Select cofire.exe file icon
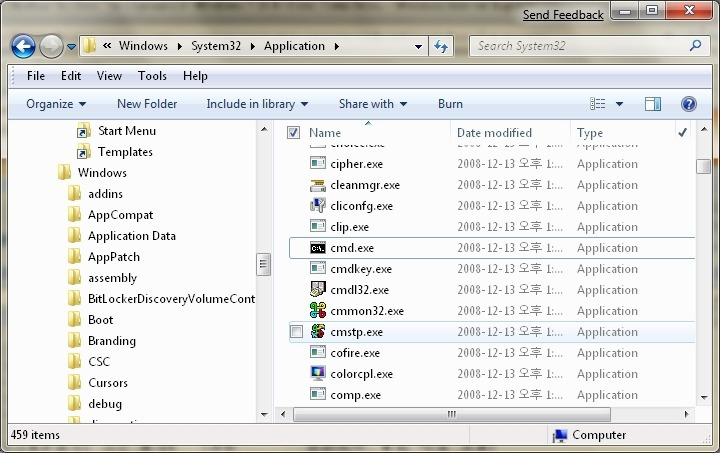Viewport: 720px width, 453px height. (x=318, y=352)
